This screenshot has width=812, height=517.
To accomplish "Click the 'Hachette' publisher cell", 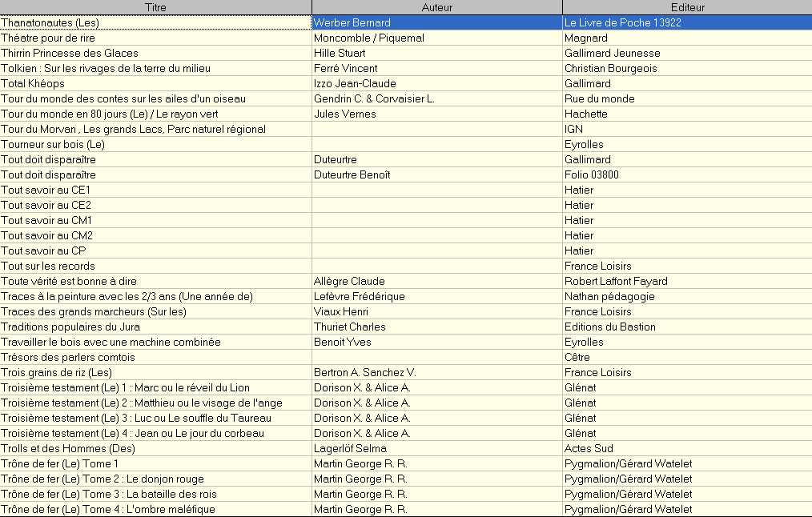I will point(687,114).
